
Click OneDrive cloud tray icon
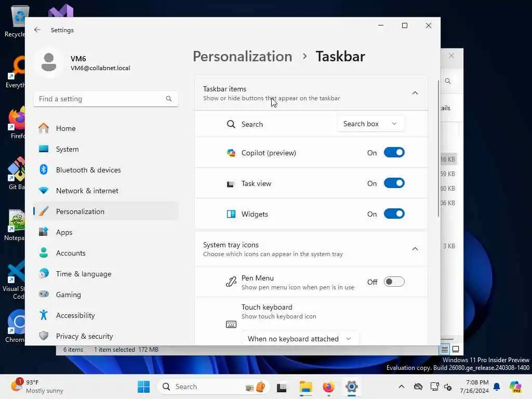pos(418,387)
